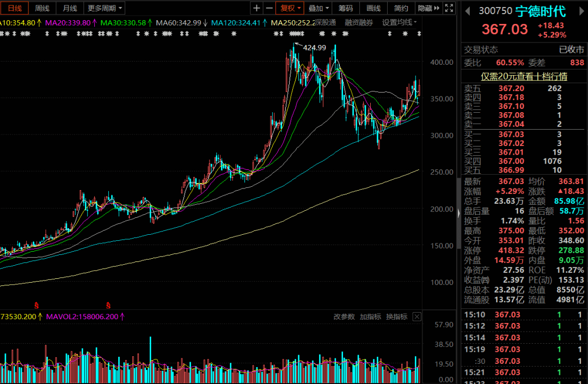Click the 隐藏 hide panel button

[428, 8]
